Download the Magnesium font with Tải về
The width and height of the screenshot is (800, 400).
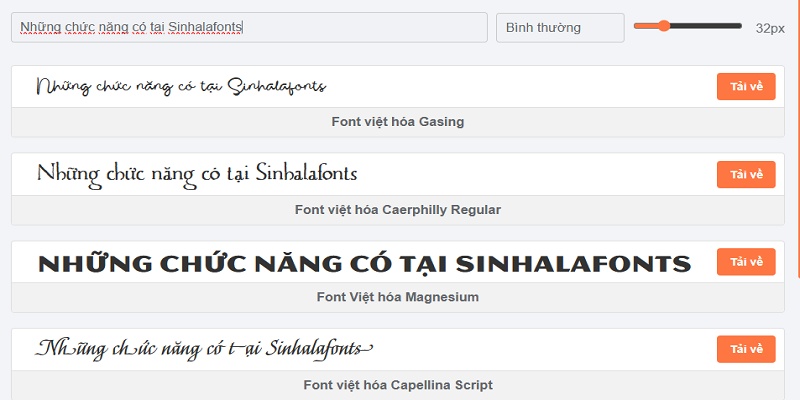click(746, 262)
